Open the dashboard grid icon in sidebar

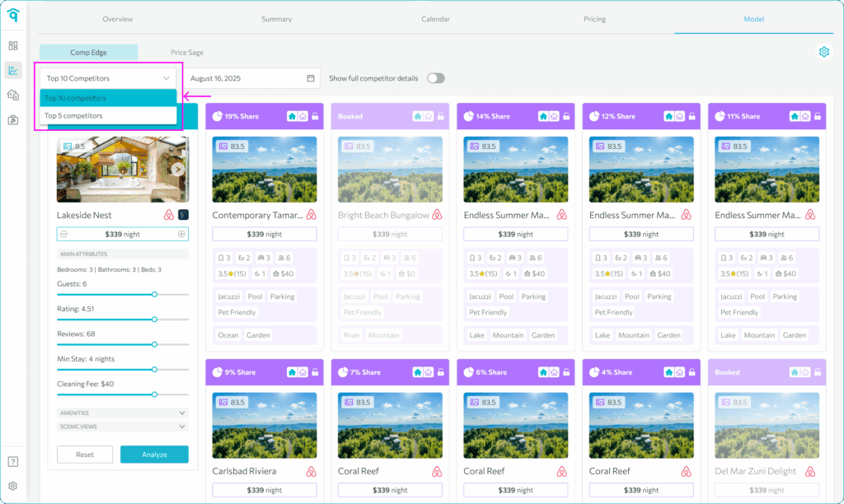pyautogui.click(x=13, y=46)
